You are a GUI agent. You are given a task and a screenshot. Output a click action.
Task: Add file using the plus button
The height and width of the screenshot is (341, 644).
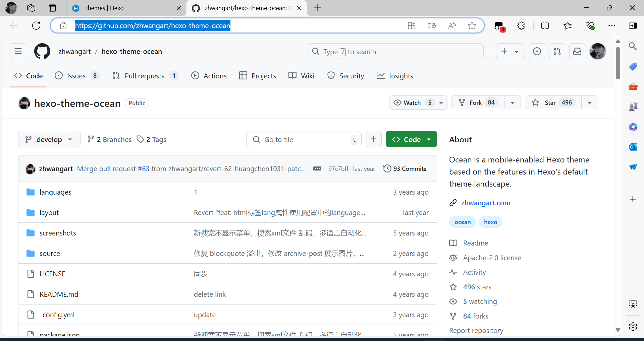[x=374, y=139]
